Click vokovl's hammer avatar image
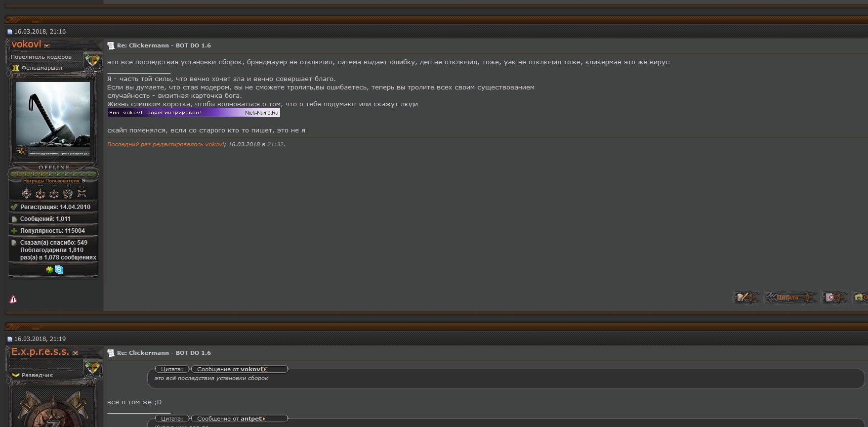 point(53,115)
